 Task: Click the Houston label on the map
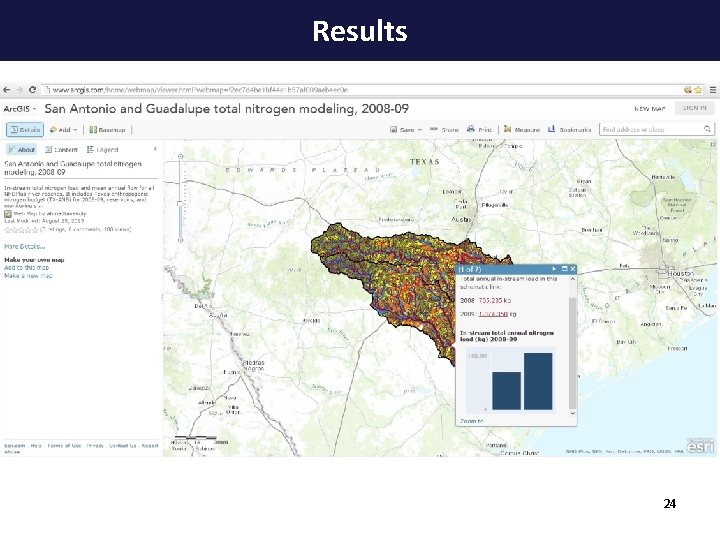(681, 274)
